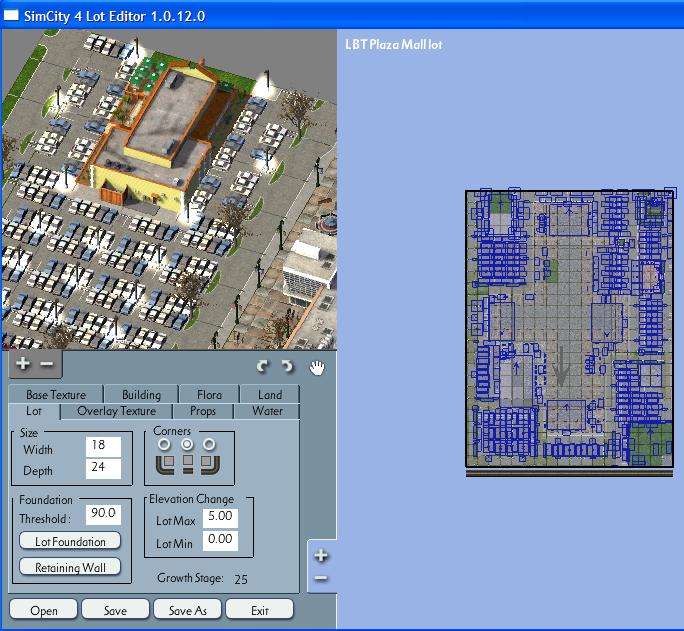The width and height of the screenshot is (684, 631).
Task: Click the left curved corner icon
Action: tap(165, 464)
